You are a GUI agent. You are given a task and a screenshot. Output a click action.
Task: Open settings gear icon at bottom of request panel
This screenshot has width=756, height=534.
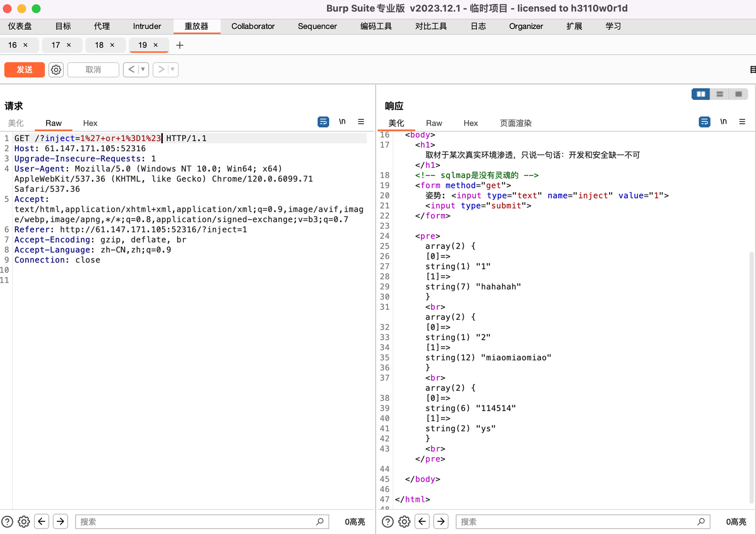tap(24, 521)
